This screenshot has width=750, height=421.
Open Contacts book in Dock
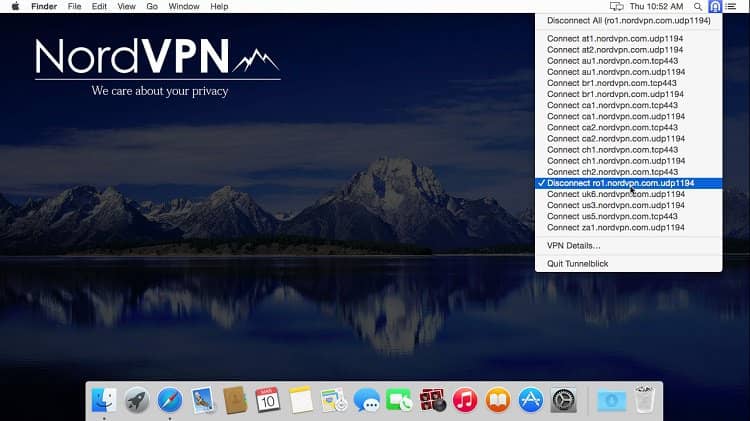pyautogui.click(x=235, y=400)
